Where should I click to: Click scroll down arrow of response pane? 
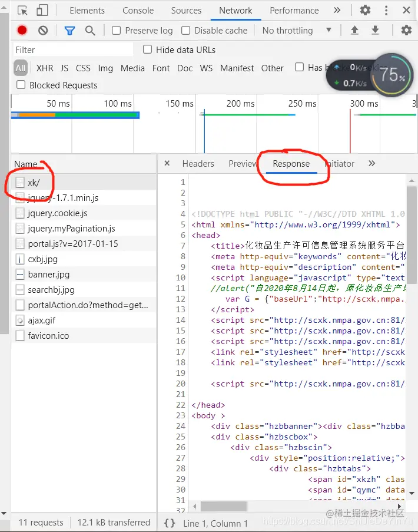click(x=412, y=493)
